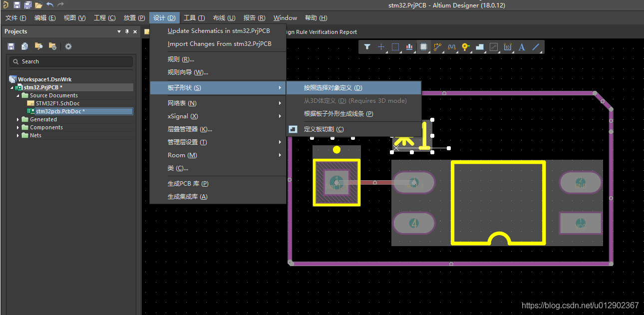644x315 pixels.
Task: Expand the Nets folder
Action: (x=18, y=135)
